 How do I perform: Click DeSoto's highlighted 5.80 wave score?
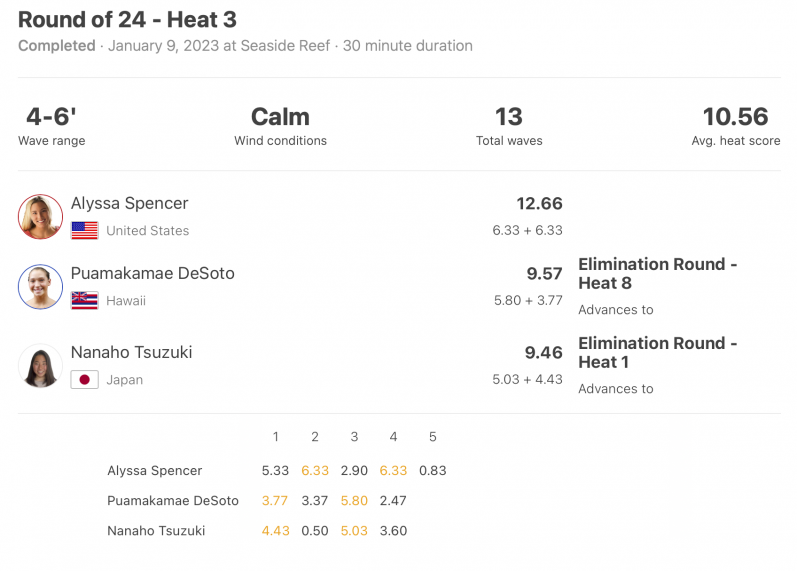pos(354,501)
